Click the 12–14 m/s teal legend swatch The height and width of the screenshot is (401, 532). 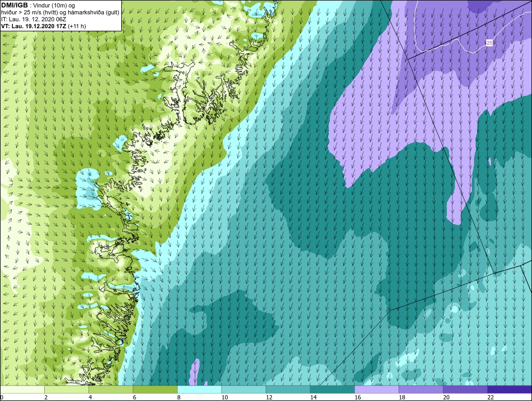point(288,389)
